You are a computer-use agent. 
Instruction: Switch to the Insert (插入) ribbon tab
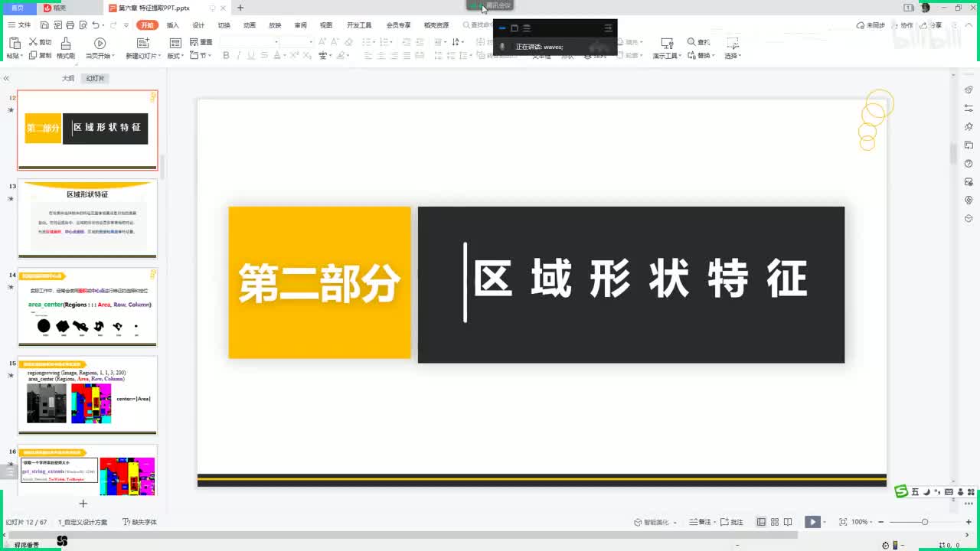pos(173,25)
